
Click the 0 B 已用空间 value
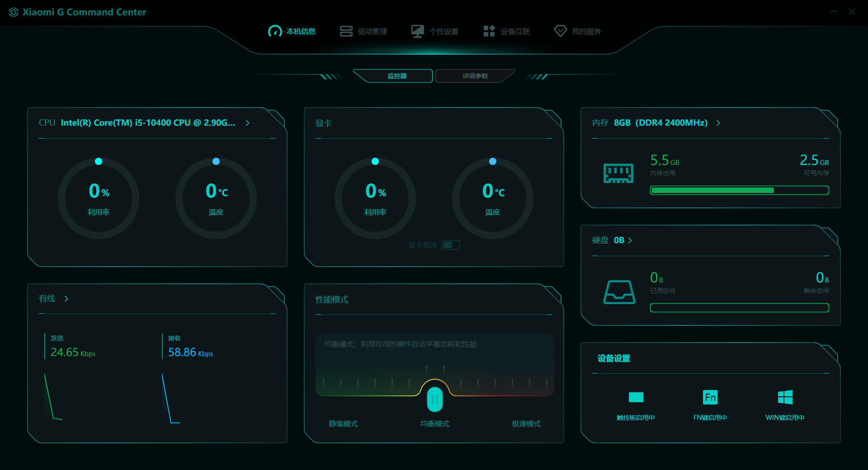tap(656, 277)
